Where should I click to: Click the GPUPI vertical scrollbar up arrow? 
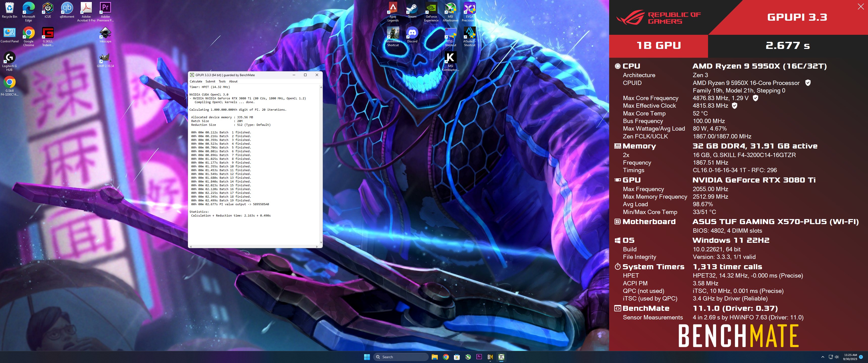[x=321, y=87]
